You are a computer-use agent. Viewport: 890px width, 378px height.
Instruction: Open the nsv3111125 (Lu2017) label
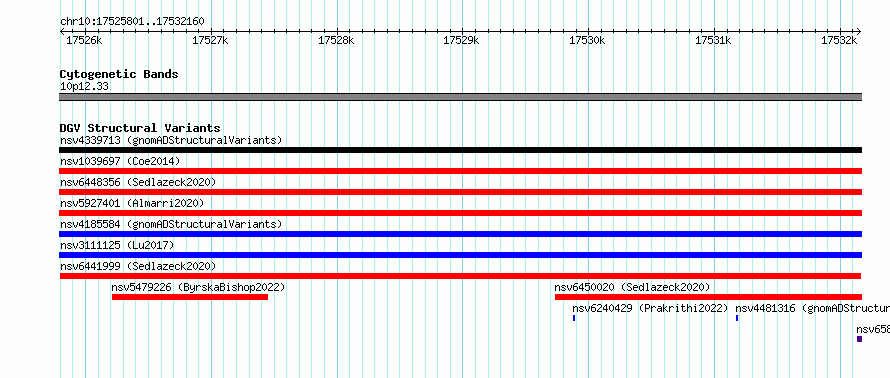117,245
